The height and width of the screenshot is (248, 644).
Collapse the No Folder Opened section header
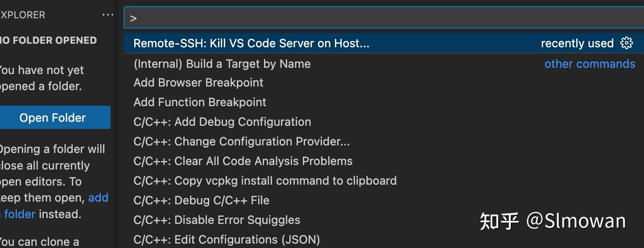point(48,40)
